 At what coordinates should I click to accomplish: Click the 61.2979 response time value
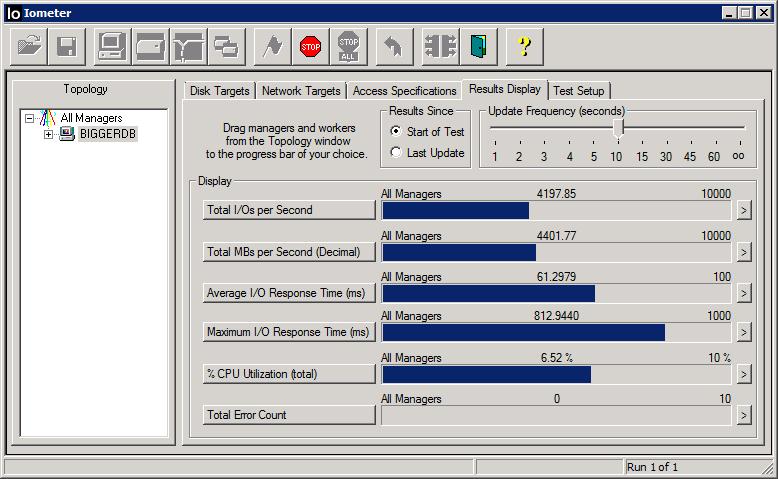pos(556,276)
